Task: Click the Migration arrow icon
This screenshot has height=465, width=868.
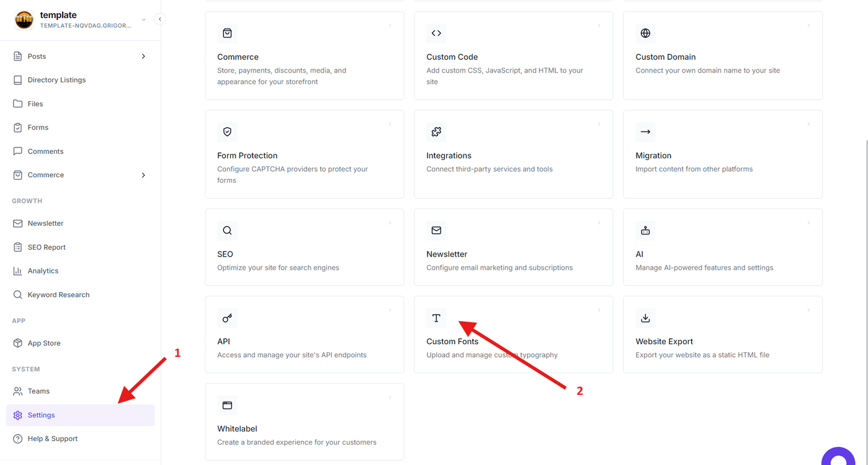Action: [645, 132]
